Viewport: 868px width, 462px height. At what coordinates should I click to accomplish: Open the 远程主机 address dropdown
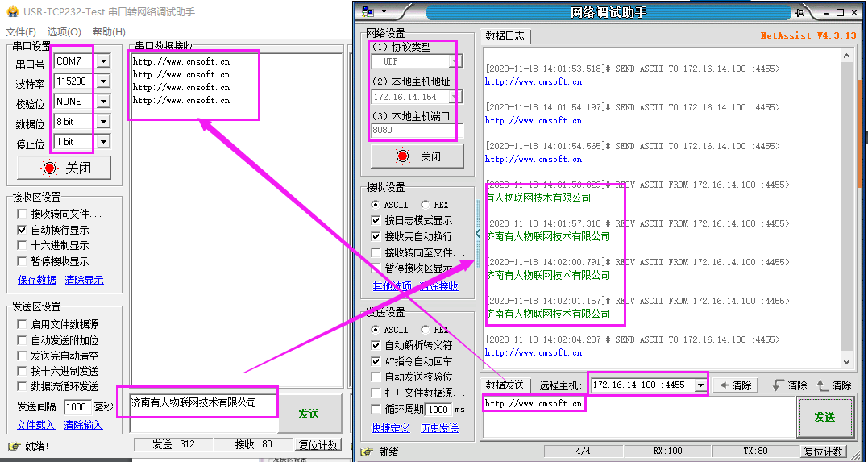pos(700,385)
